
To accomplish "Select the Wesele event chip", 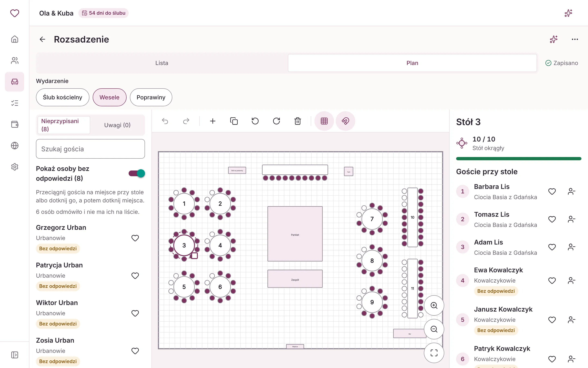I will 109,97.
